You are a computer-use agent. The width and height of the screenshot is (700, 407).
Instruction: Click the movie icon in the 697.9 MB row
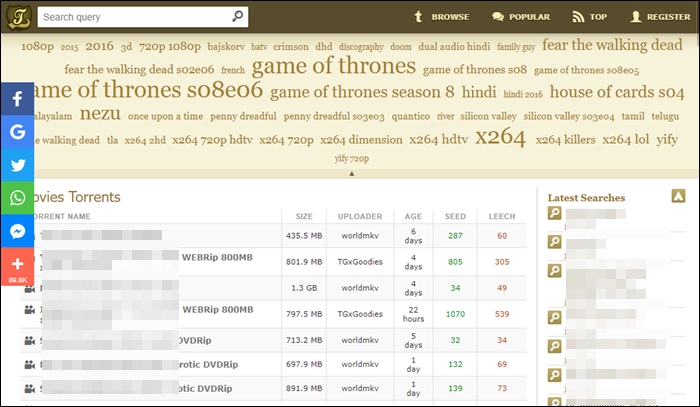(x=29, y=365)
